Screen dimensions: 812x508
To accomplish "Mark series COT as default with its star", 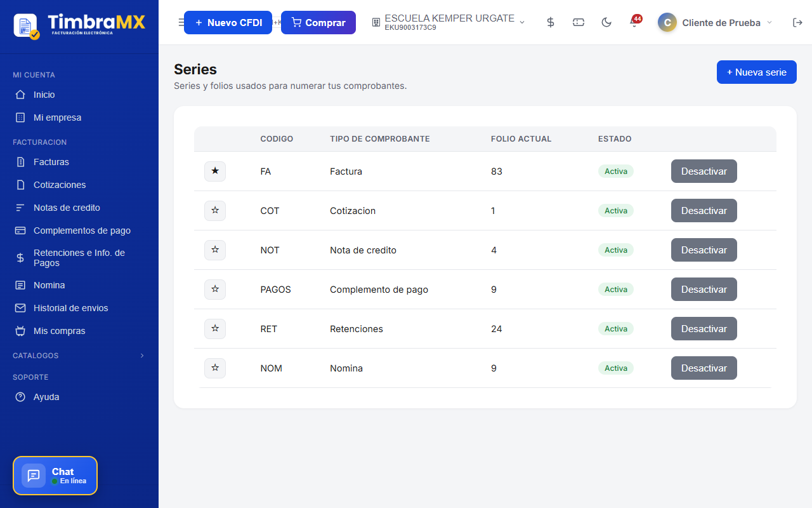I will (x=215, y=211).
